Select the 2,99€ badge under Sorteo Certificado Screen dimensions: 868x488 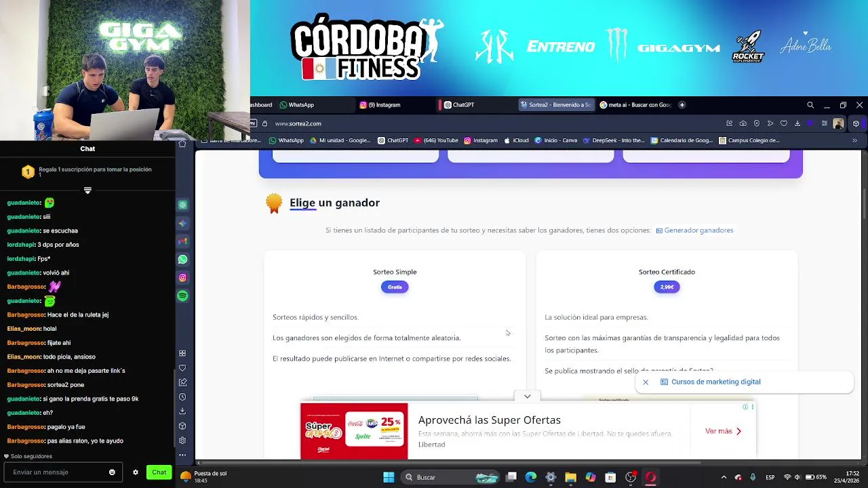tap(667, 287)
